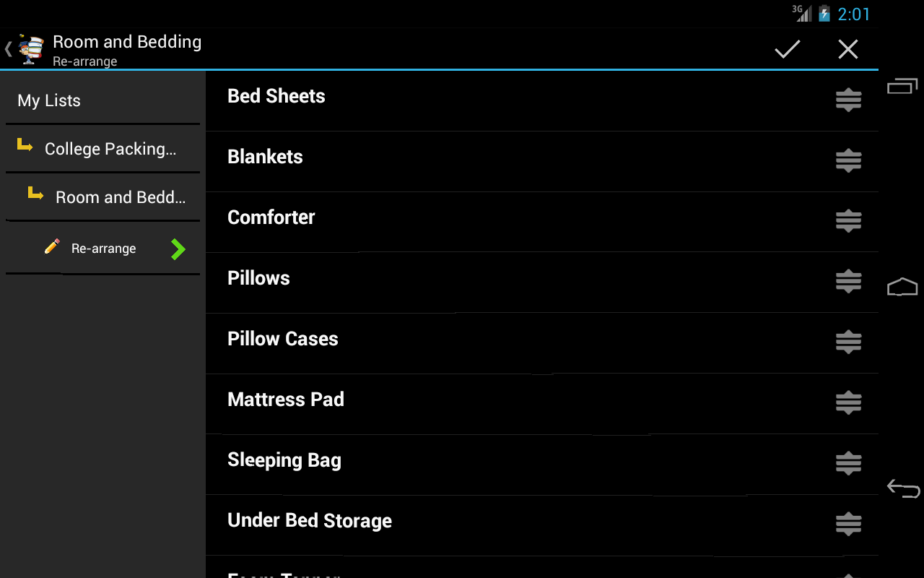This screenshot has height=578, width=924.
Task: Tap the recent apps icon on the right edge
Action: coord(902,85)
